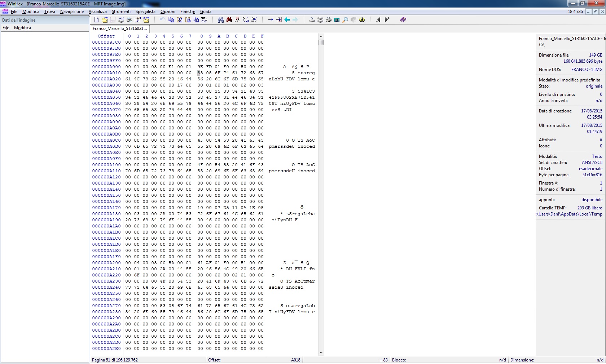The width and height of the screenshot is (606, 364).
Task: Click red binoculars Find Hex Values icon
Action: (229, 20)
